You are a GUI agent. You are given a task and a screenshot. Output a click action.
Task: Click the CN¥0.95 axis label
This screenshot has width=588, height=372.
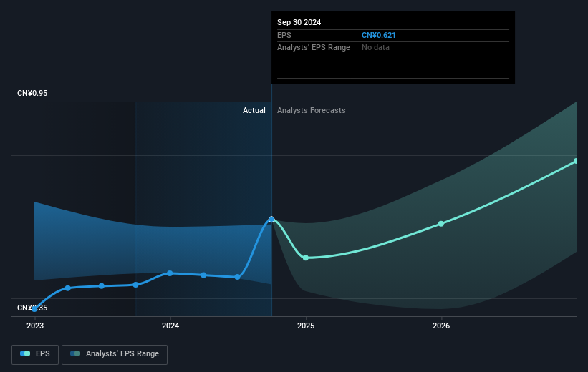(32, 93)
